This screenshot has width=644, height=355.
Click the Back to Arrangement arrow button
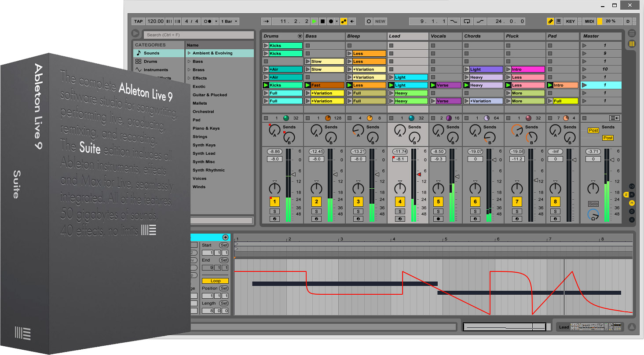coord(352,21)
